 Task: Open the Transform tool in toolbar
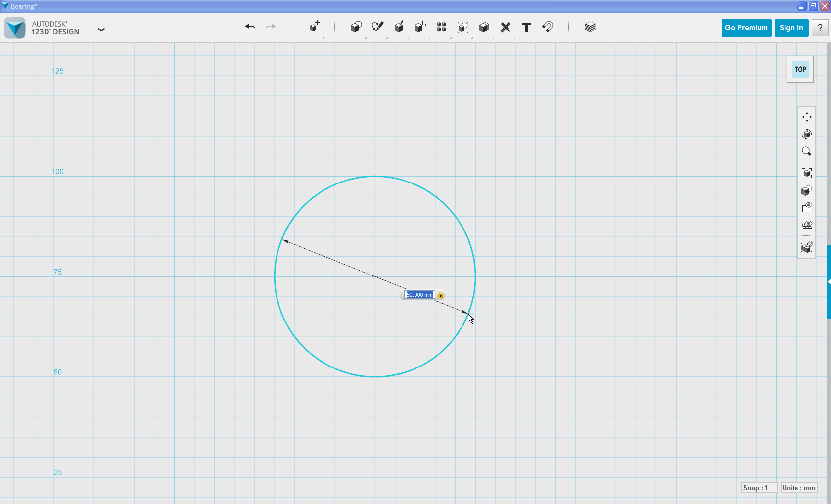coord(314,27)
